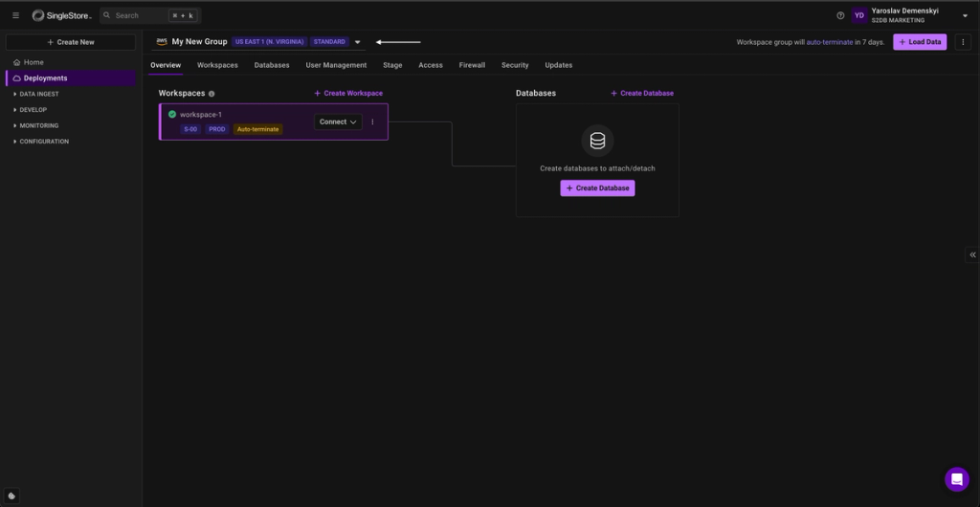This screenshot has width=980, height=507.
Task: Click the SingleStore logo
Action: coord(61,15)
